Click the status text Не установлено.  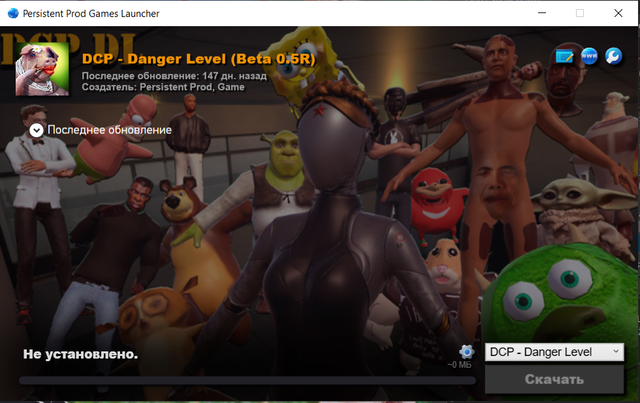80,354
